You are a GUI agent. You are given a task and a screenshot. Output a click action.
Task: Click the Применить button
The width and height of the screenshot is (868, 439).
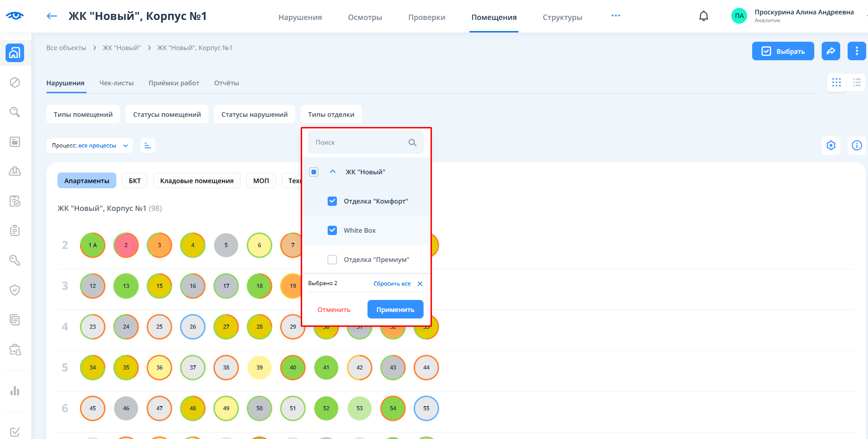(x=395, y=310)
